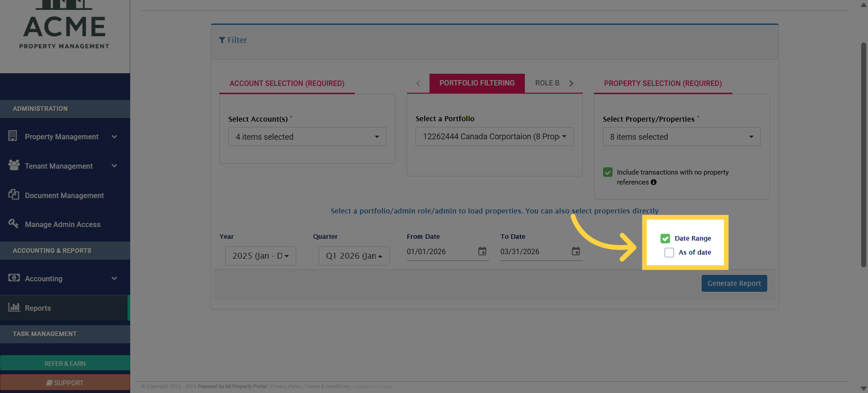This screenshot has height=393, width=868.
Task: Uncheck the Date Range checkbox
Action: click(665, 238)
